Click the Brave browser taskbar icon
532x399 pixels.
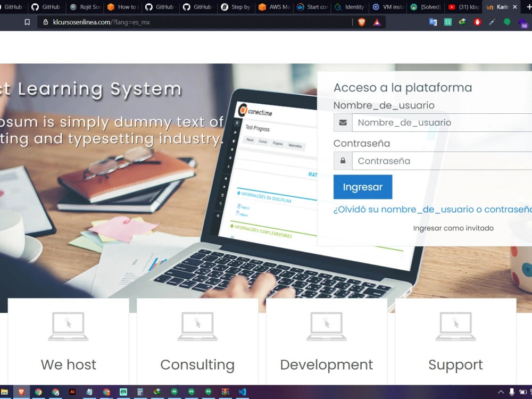coord(21,392)
